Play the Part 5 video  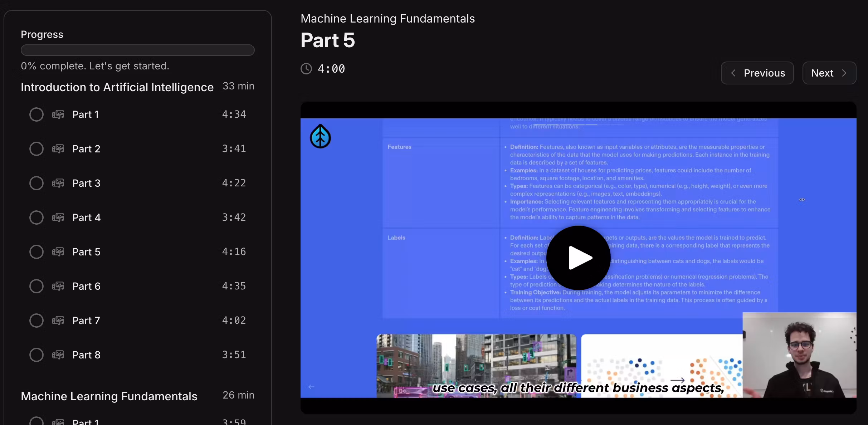click(578, 258)
